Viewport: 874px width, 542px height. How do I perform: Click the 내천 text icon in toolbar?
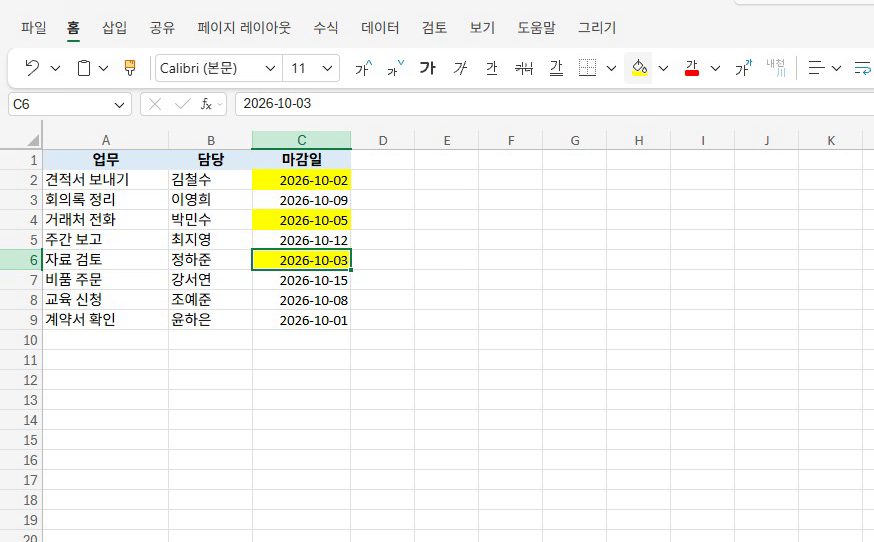click(x=776, y=68)
